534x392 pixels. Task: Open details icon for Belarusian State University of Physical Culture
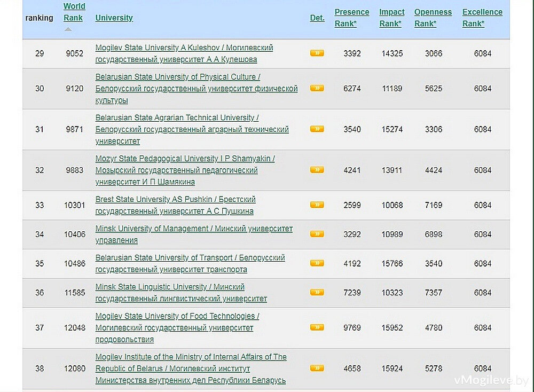pyautogui.click(x=317, y=88)
